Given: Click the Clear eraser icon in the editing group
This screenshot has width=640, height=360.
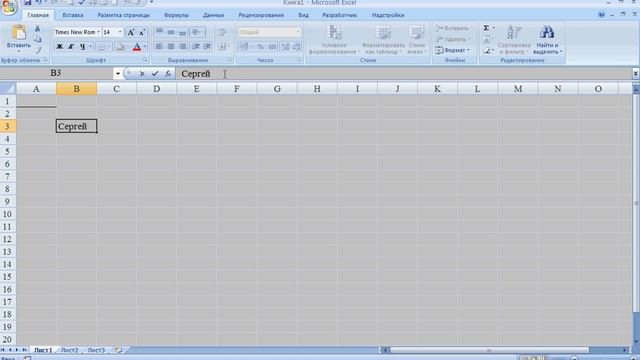Looking at the screenshot, I should click(487, 51).
